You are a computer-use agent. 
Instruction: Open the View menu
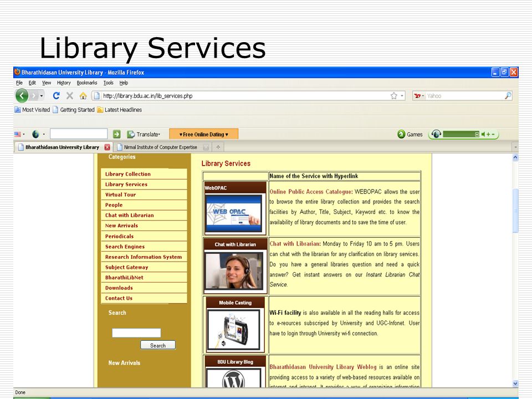[47, 83]
